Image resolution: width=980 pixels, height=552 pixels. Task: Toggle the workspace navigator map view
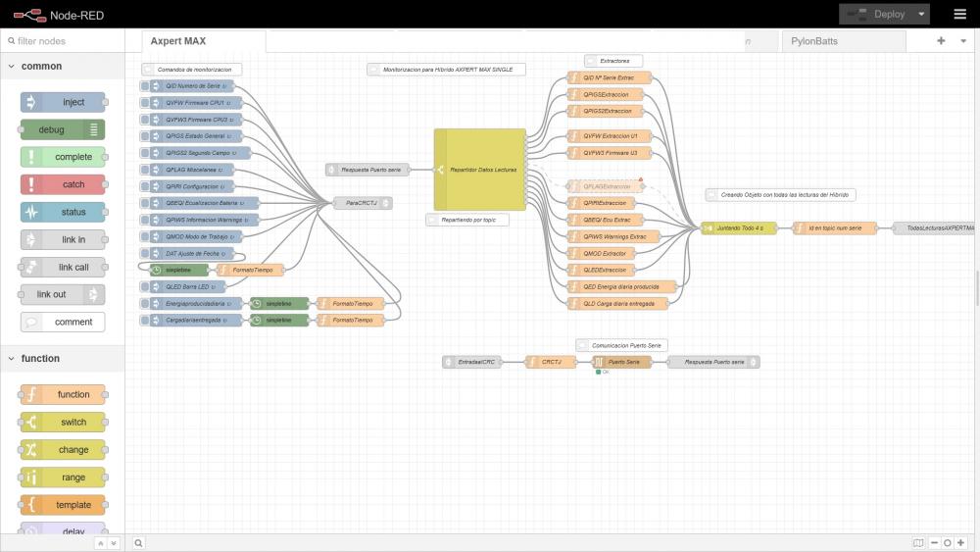(918, 542)
